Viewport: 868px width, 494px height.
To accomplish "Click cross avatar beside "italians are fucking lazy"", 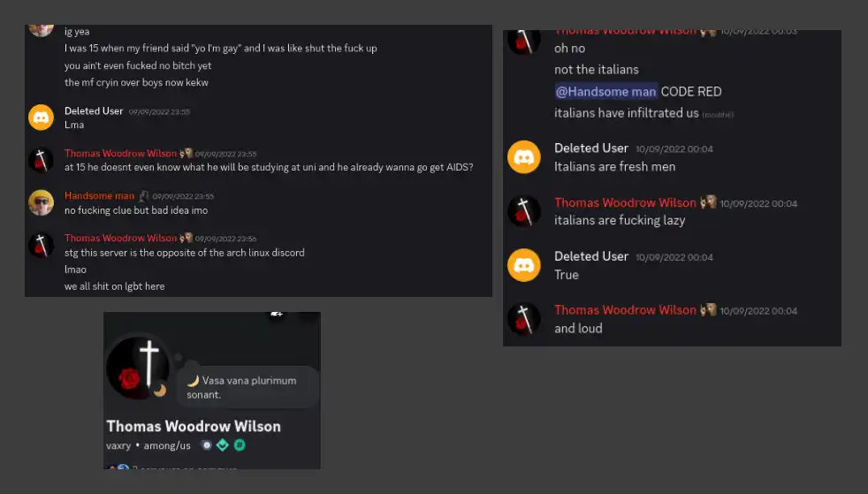I will pyautogui.click(x=523, y=211).
